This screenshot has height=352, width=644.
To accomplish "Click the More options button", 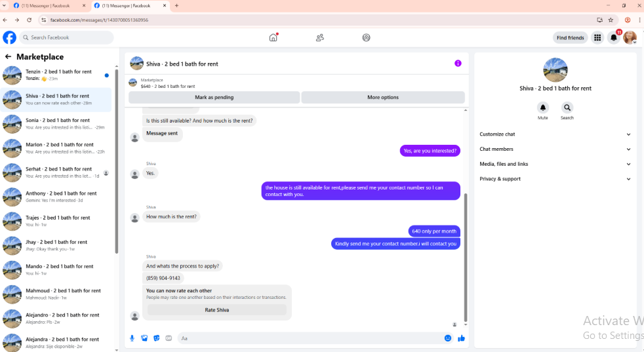I will coord(383,98).
